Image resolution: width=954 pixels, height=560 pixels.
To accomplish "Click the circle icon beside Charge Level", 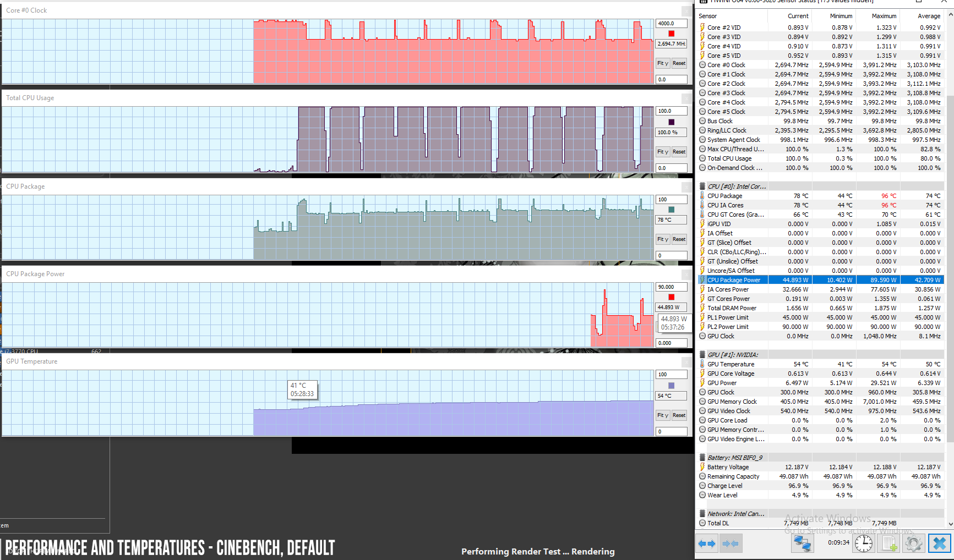I will point(702,486).
